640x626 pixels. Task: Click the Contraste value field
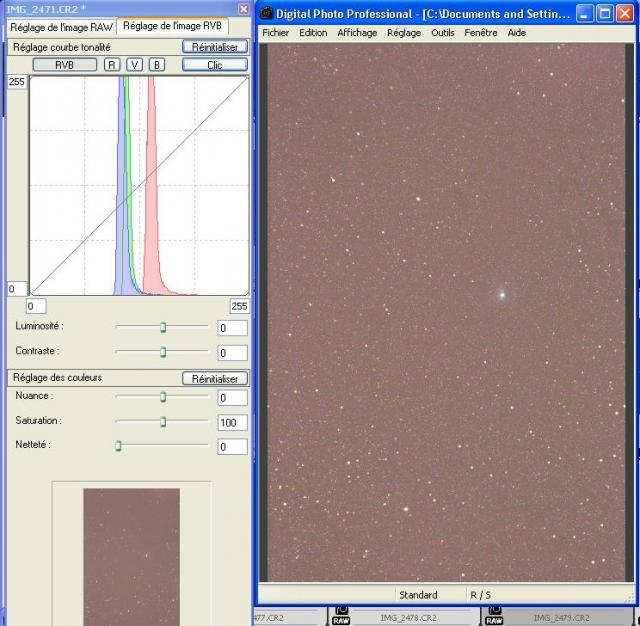click(232, 353)
